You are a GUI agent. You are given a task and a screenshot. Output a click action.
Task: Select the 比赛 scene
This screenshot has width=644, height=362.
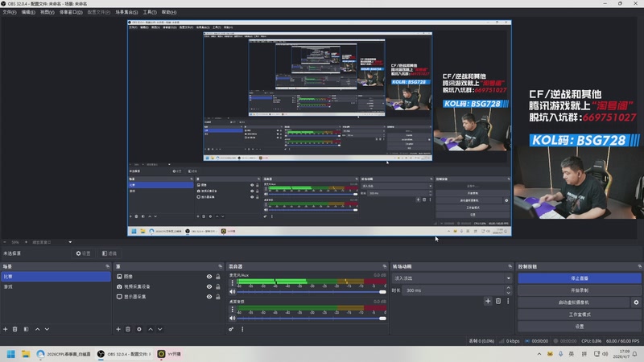pos(56,277)
